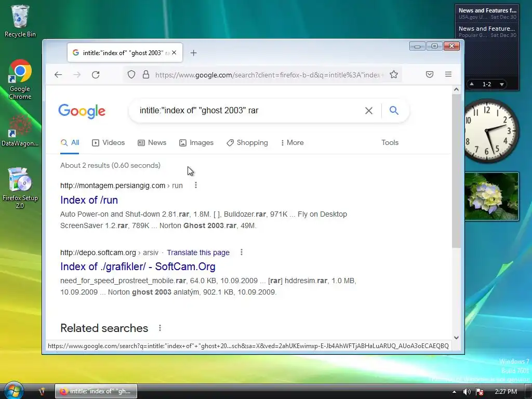Close the Google search tab

click(174, 52)
